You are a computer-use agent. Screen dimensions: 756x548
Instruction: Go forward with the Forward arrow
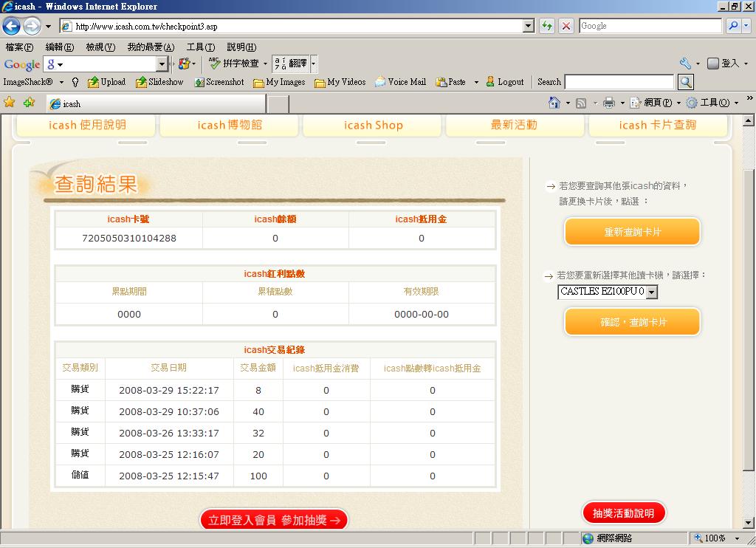pos(32,26)
